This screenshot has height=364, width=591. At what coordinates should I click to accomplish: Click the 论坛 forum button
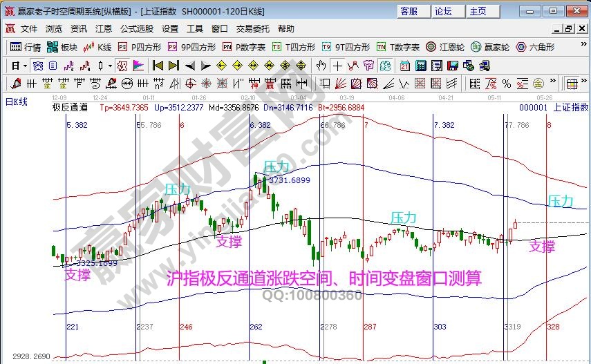(443, 11)
